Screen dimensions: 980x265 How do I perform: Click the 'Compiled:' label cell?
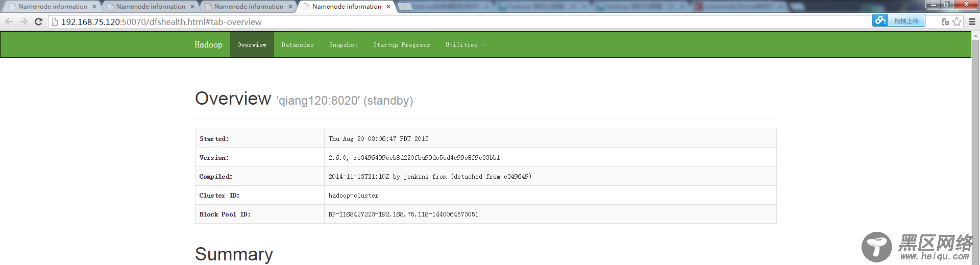tap(260, 177)
